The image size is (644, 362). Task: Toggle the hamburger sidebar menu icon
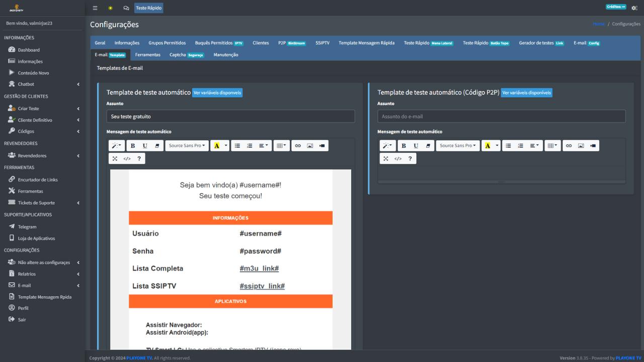click(x=95, y=8)
